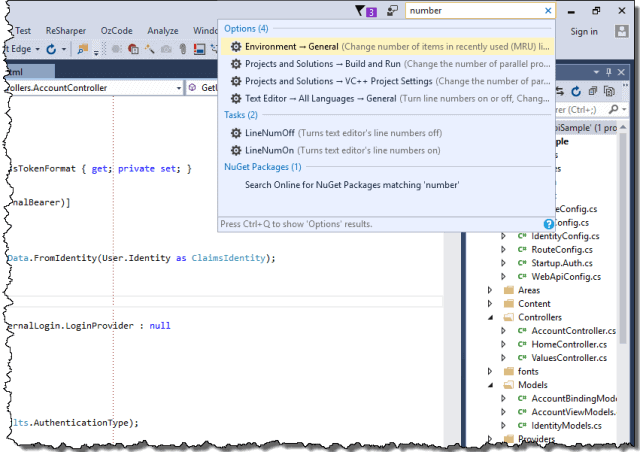Click the Tasks (2) category header
Image resolution: width=640 pixels, height=452 pixels.
pyautogui.click(x=241, y=115)
